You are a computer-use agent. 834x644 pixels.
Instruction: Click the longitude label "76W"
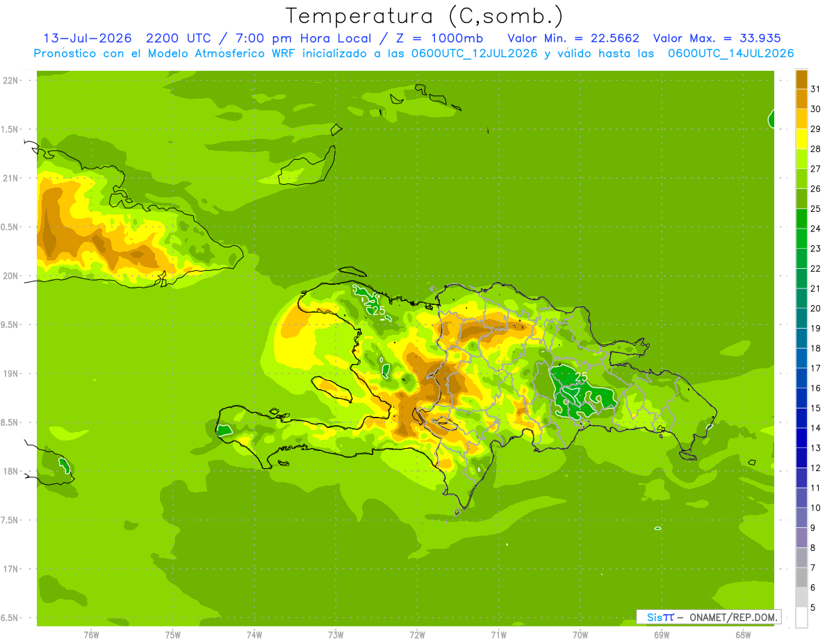pos(91,634)
